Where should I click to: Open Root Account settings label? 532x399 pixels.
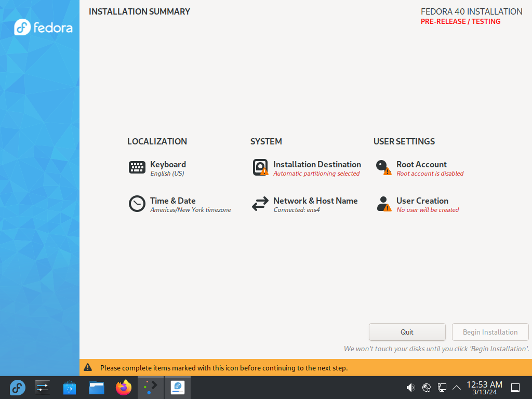(x=421, y=164)
